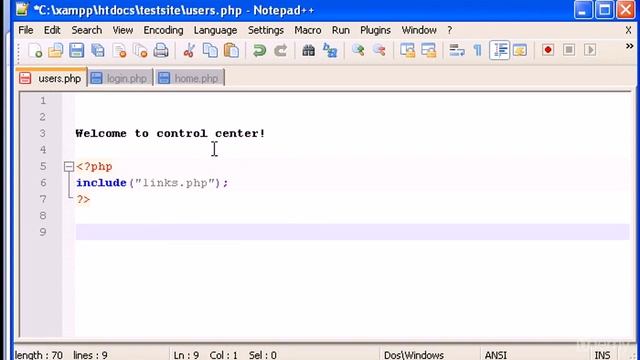This screenshot has width=640, height=360.
Task: Expand toolbar overflow chevron
Action: pos(629,47)
